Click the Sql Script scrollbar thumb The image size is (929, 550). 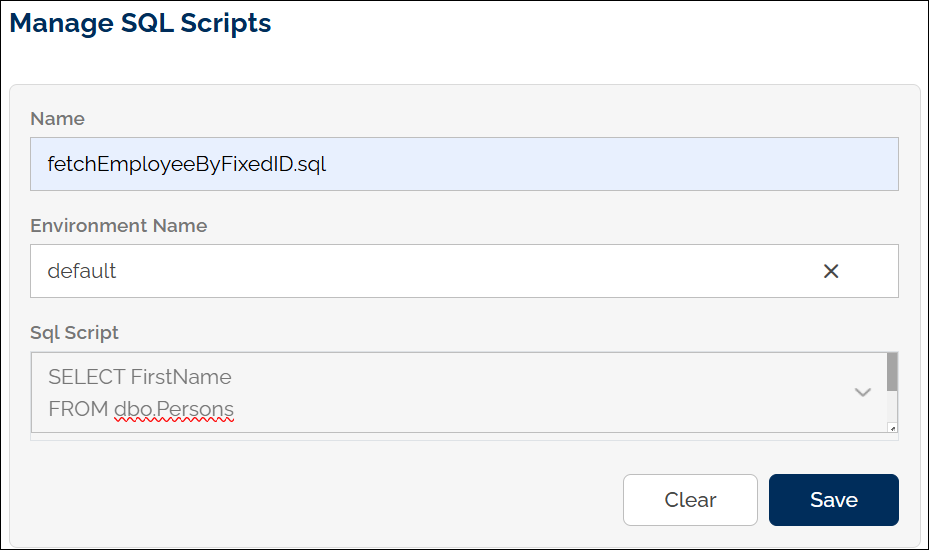point(892,371)
